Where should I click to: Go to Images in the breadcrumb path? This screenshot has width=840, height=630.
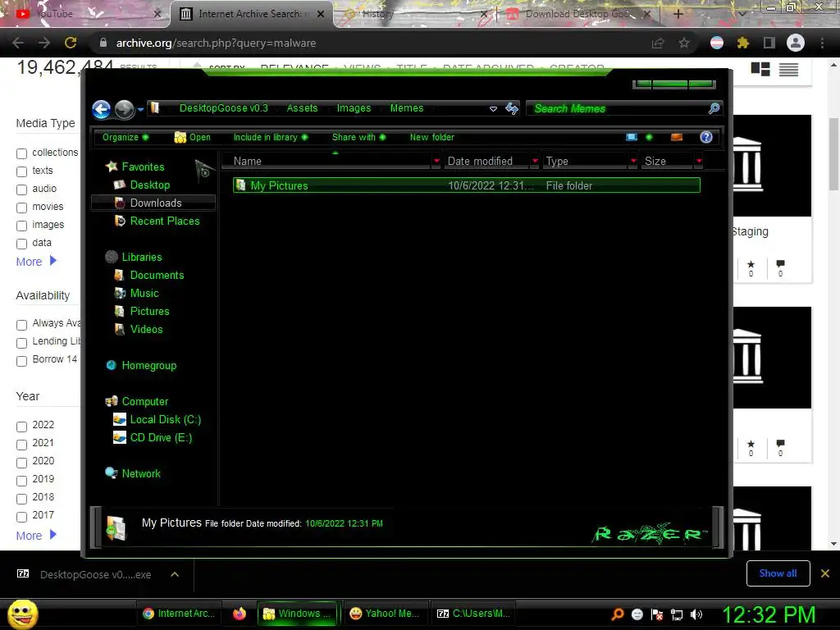point(354,108)
